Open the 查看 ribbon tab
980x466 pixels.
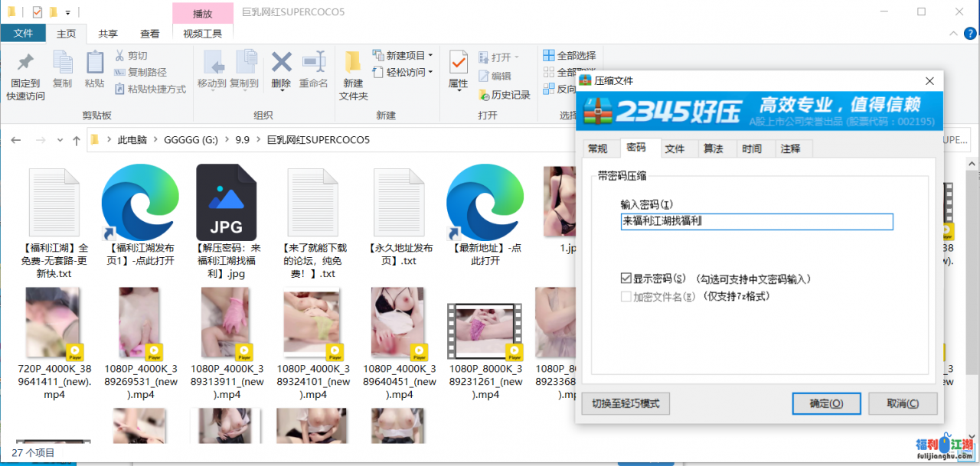pos(150,34)
